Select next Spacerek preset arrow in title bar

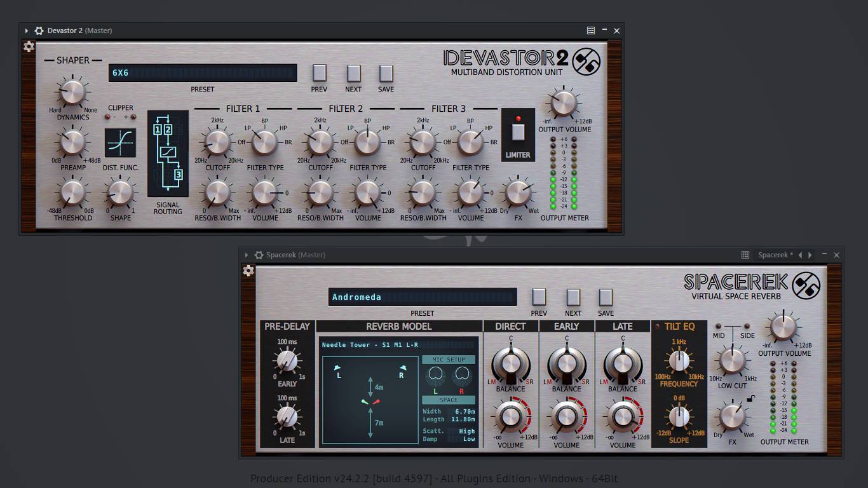pos(810,255)
